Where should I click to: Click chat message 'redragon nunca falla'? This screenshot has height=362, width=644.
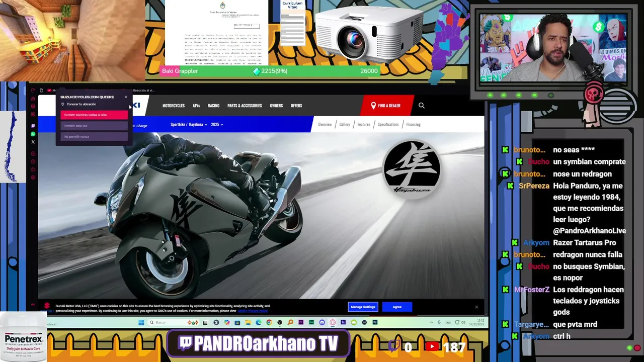[588, 254]
